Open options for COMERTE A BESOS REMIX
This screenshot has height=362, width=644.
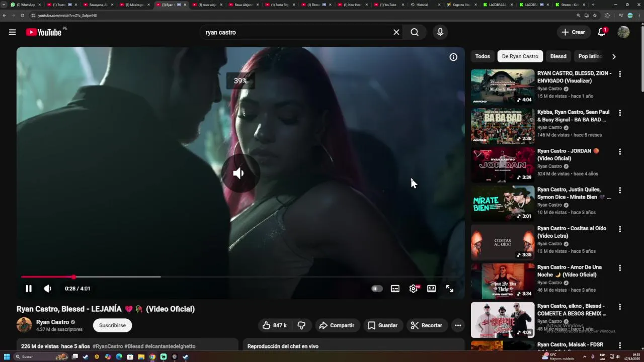(620, 306)
